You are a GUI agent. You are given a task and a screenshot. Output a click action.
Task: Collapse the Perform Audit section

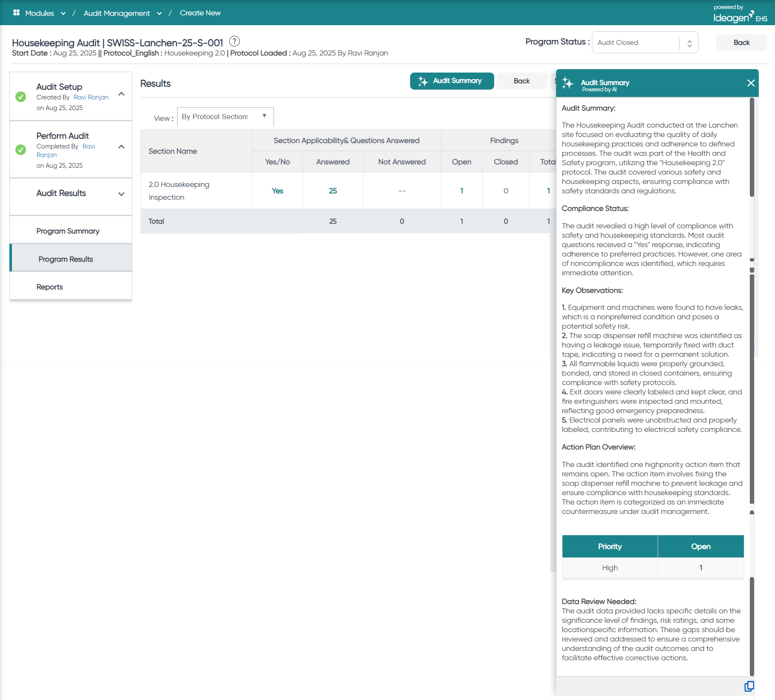(122, 147)
